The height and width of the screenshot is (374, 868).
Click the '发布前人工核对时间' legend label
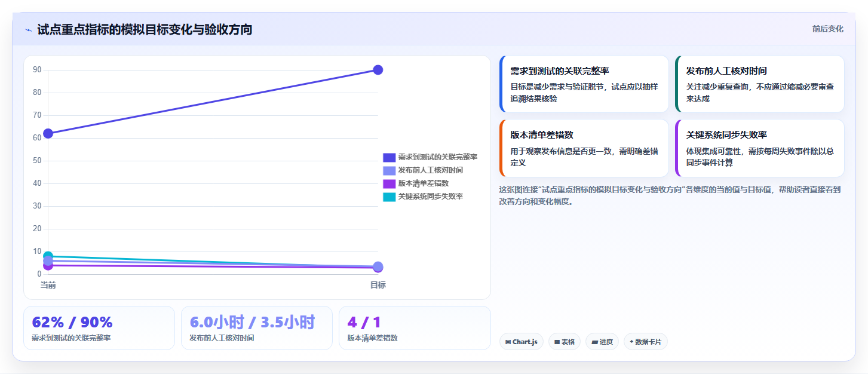pyautogui.click(x=430, y=170)
